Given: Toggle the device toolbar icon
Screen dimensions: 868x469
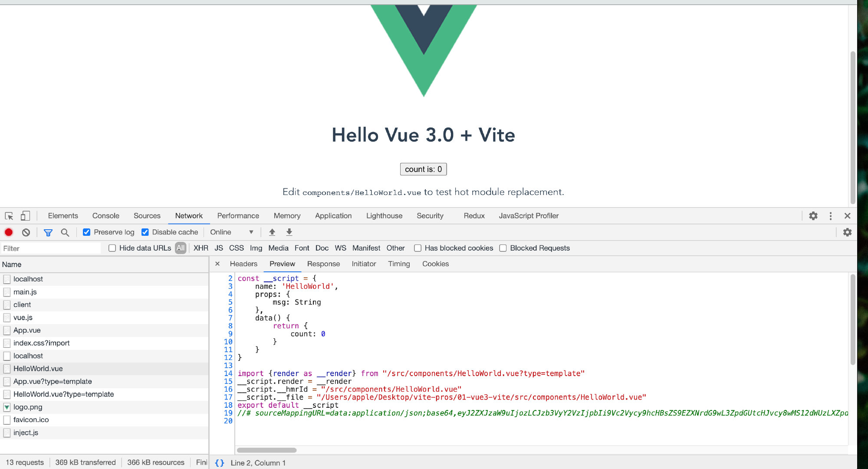Looking at the screenshot, I should (x=25, y=216).
